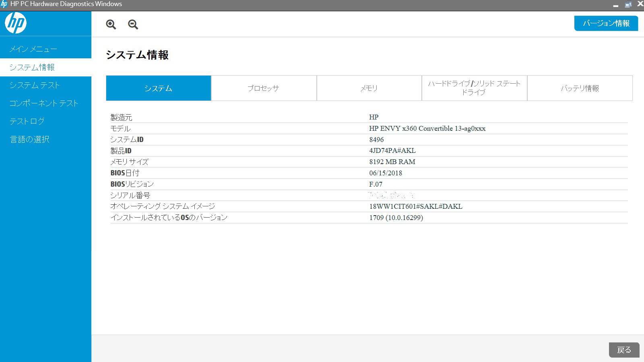The image size is (644, 362).
Task: Click the システムID row label
Action: 127,140
